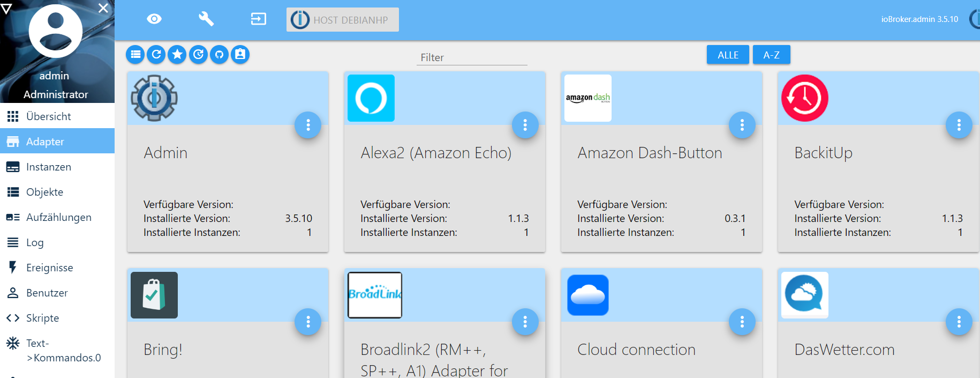
Task: Select the HOST DEBIANHP button
Action: click(x=342, y=20)
